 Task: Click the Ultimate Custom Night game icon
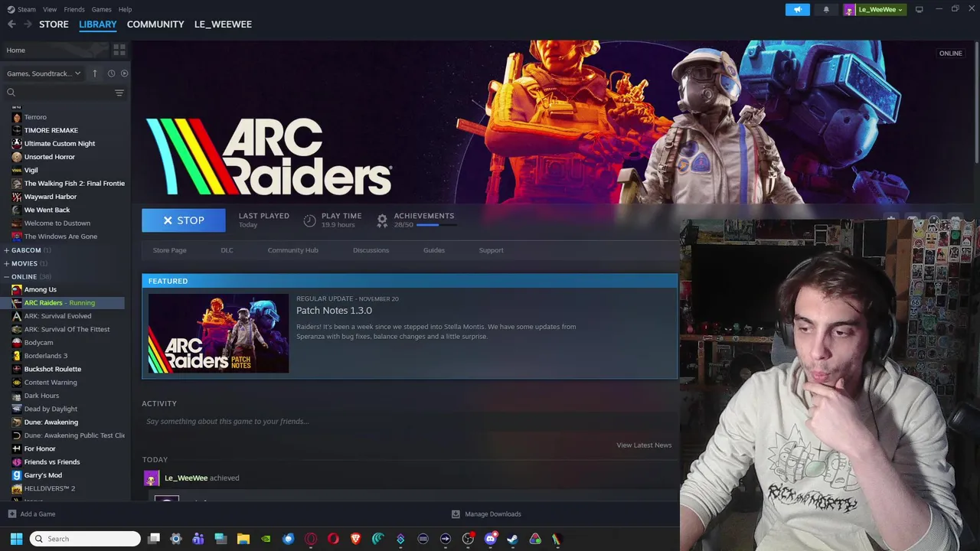tap(16, 143)
